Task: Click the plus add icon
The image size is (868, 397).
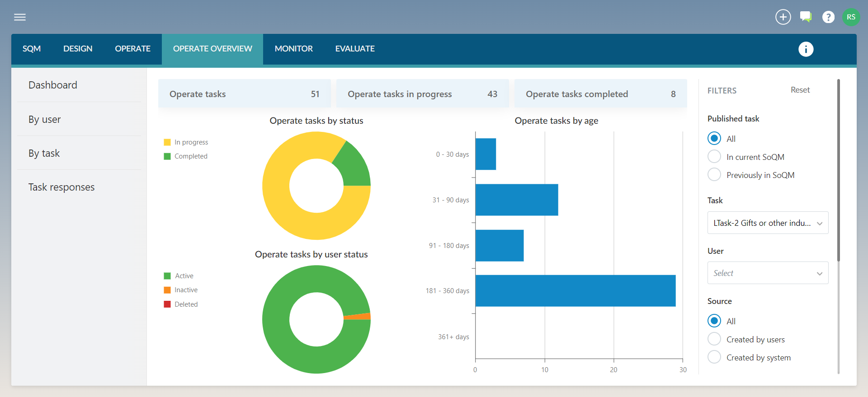Action: coord(783,17)
